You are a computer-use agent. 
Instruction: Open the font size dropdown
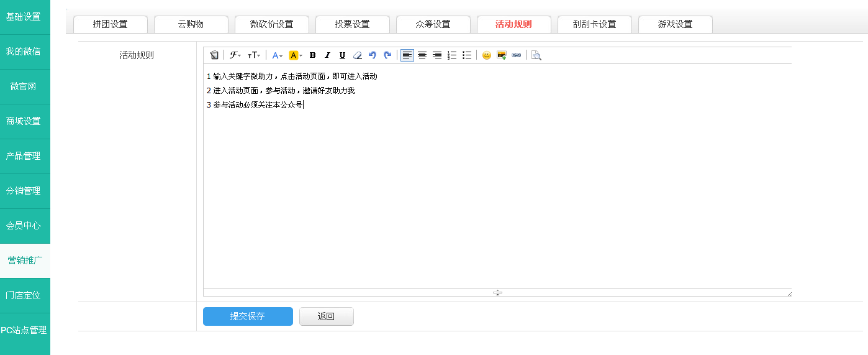tap(254, 55)
